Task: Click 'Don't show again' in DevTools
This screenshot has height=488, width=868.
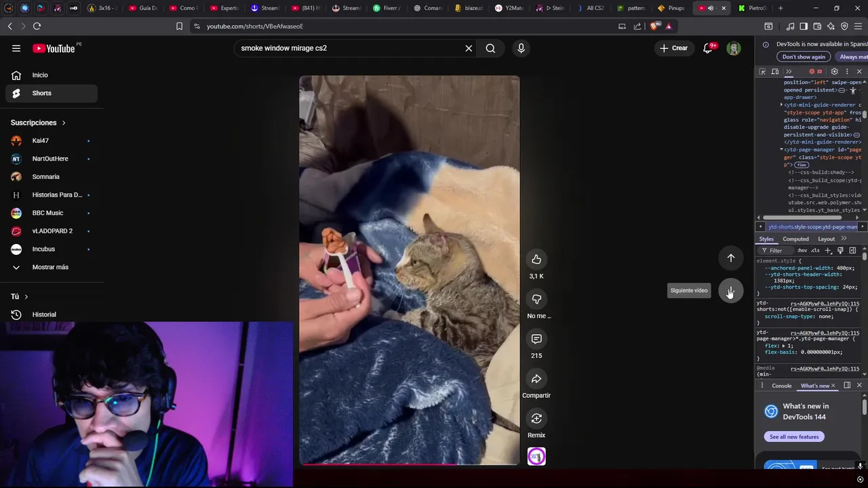Action: point(804,57)
